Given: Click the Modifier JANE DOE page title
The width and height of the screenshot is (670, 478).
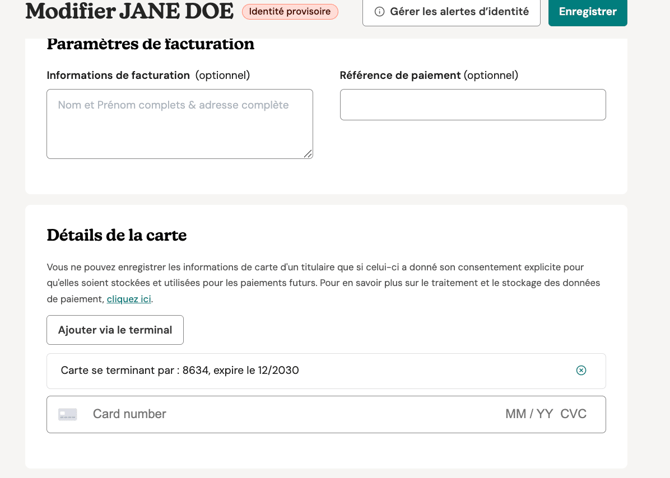Looking at the screenshot, I should tap(129, 12).
